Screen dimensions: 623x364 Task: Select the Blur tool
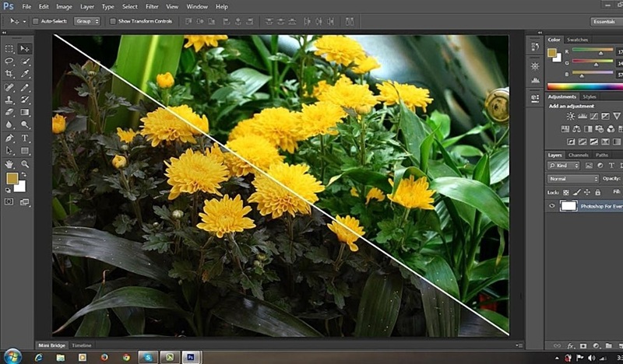pyautogui.click(x=9, y=124)
